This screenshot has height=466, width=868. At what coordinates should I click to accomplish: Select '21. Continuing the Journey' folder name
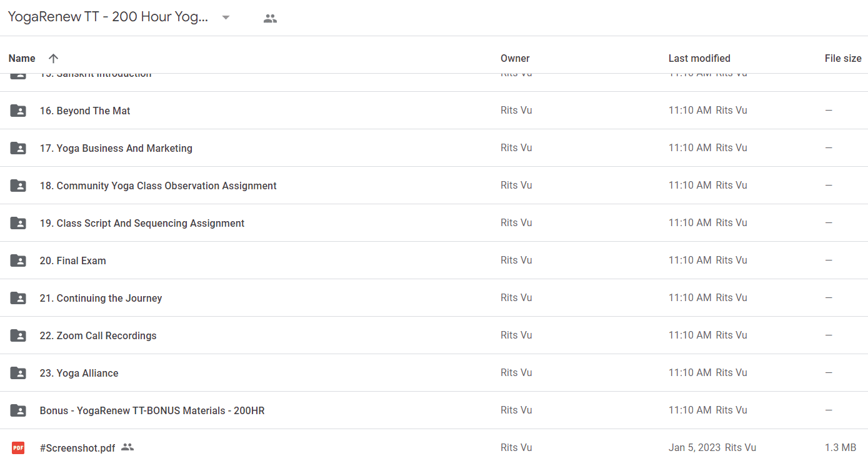[101, 298]
